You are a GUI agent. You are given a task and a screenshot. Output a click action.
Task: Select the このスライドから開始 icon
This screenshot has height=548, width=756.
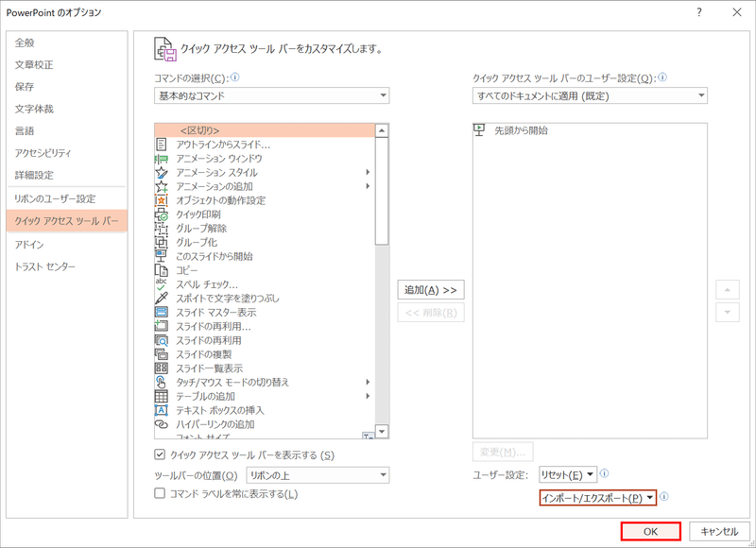pos(162,256)
